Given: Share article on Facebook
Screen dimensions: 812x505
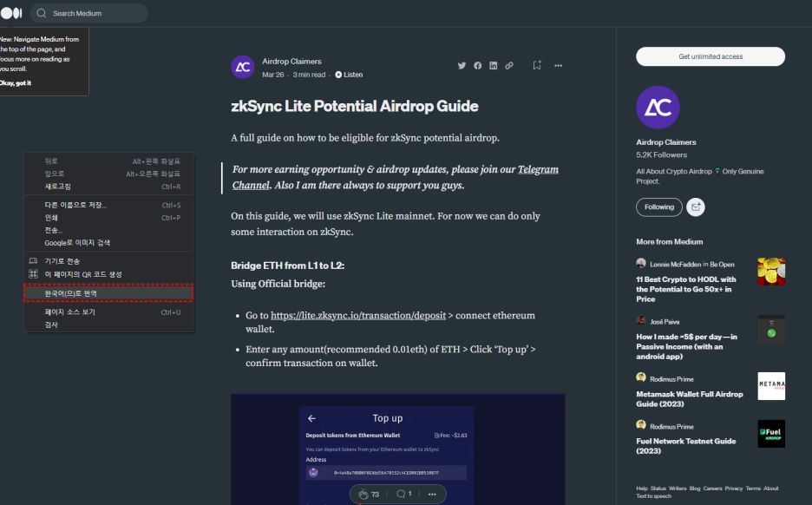Looking at the screenshot, I should [x=477, y=65].
